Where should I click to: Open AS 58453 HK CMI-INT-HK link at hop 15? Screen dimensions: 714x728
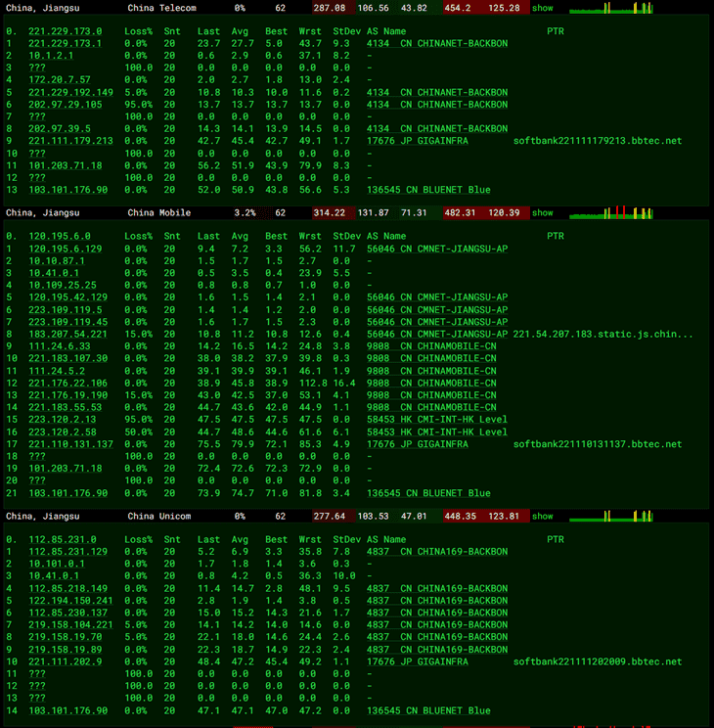pos(437,419)
